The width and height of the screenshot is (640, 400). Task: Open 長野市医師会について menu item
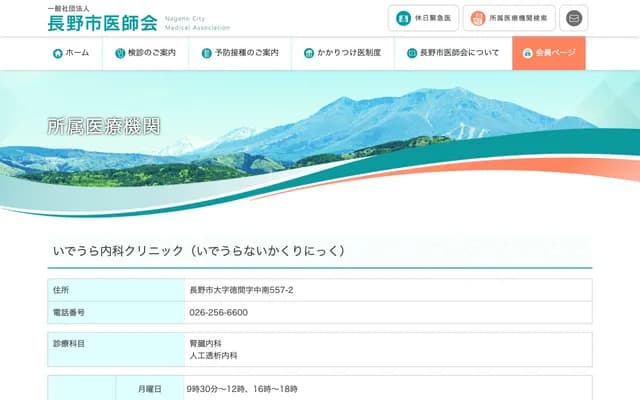(453, 53)
